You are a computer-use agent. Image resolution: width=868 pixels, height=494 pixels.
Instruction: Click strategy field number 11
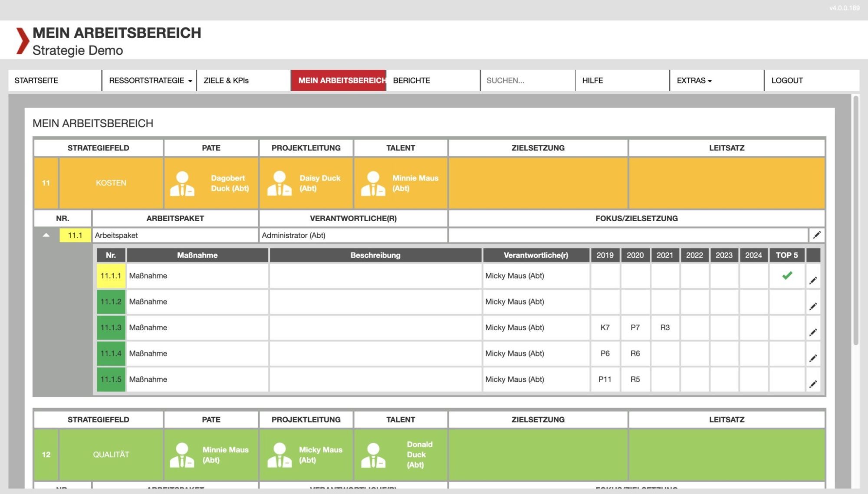(46, 183)
